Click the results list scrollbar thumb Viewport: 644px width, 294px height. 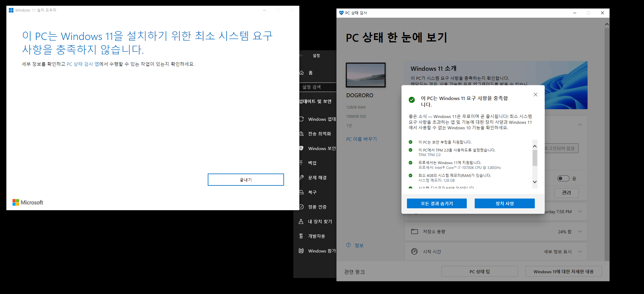click(535, 158)
